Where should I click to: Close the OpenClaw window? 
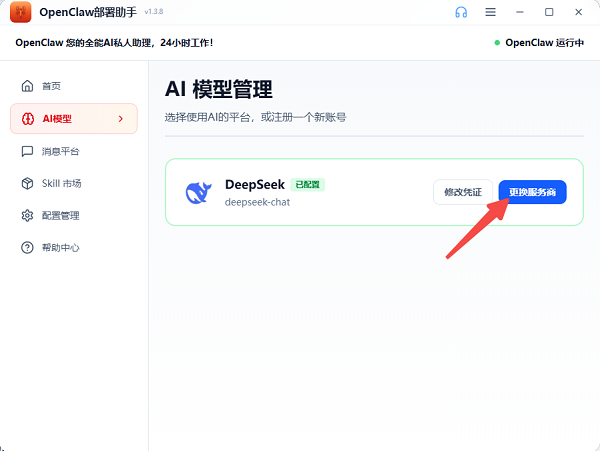pyautogui.click(x=579, y=12)
